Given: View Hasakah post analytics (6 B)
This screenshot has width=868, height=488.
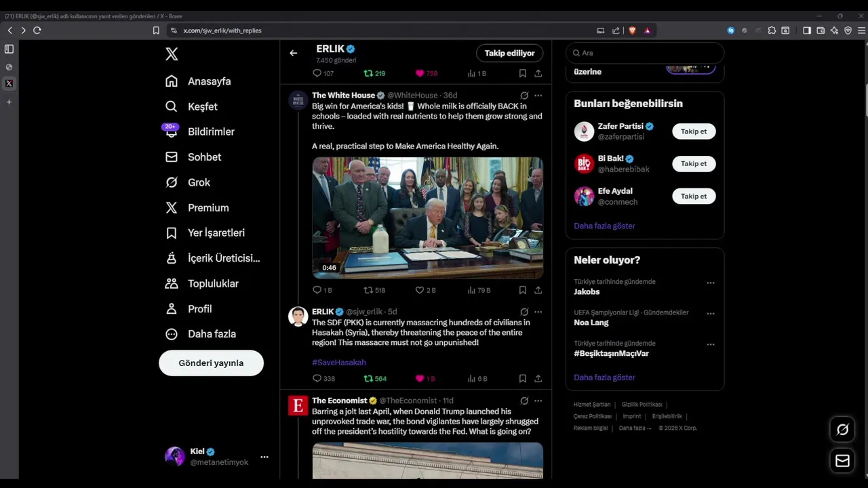Looking at the screenshot, I should tap(477, 379).
